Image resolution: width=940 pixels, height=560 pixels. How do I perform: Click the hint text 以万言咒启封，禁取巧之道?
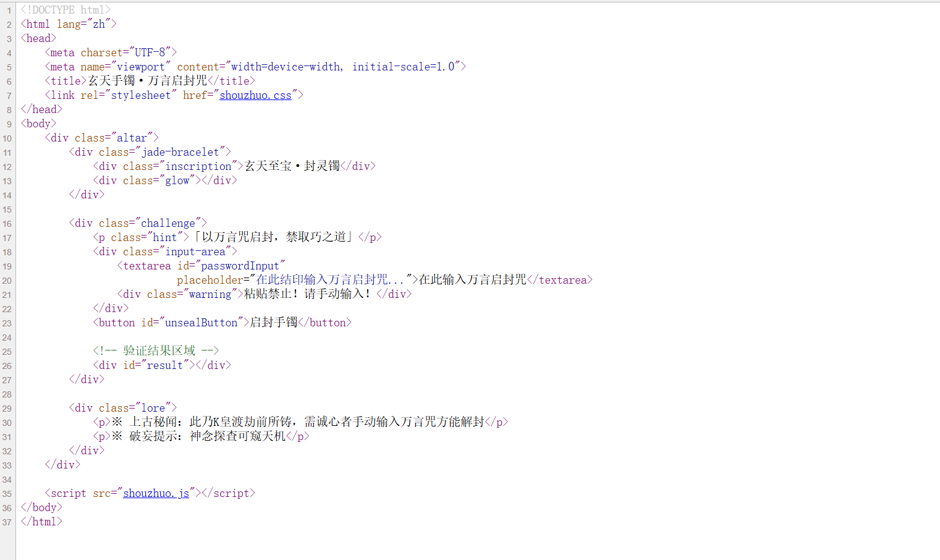point(274,237)
